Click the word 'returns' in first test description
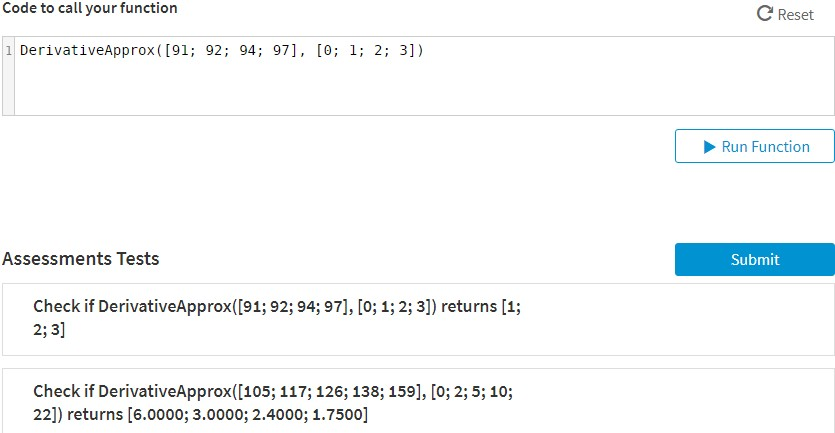This screenshot has height=433, width=835. point(469,307)
